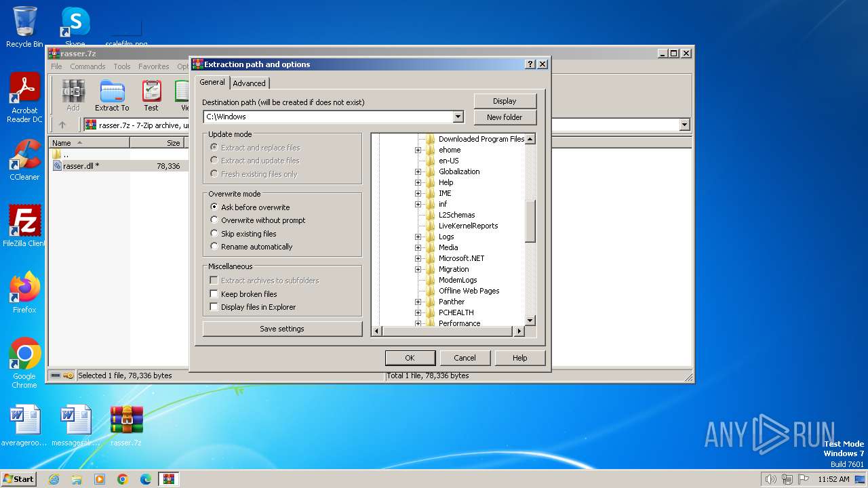
Task: Click the WinRAR taskbar button
Action: pos(169,479)
